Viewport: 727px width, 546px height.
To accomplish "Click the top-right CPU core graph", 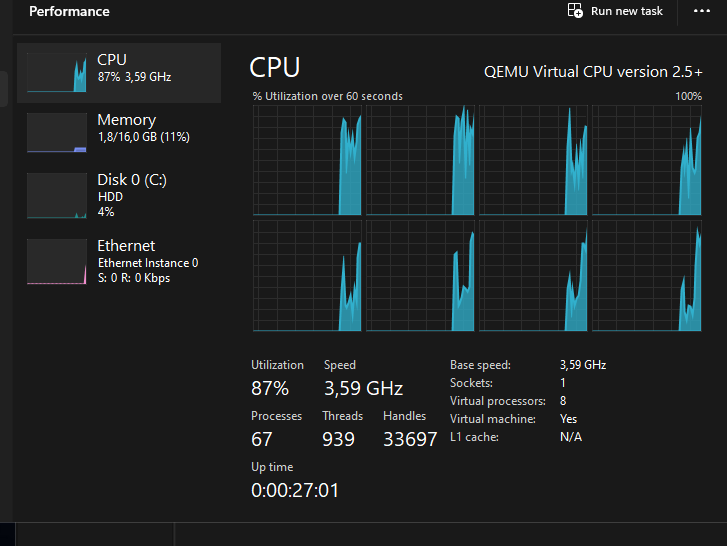I will (647, 160).
